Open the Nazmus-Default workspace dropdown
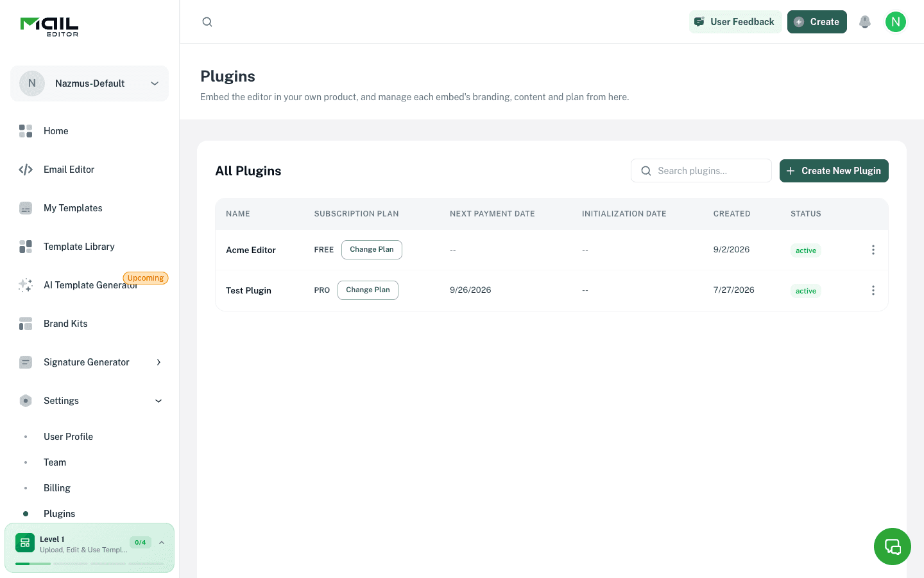Image resolution: width=924 pixels, height=578 pixels. (x=89, y=83)
